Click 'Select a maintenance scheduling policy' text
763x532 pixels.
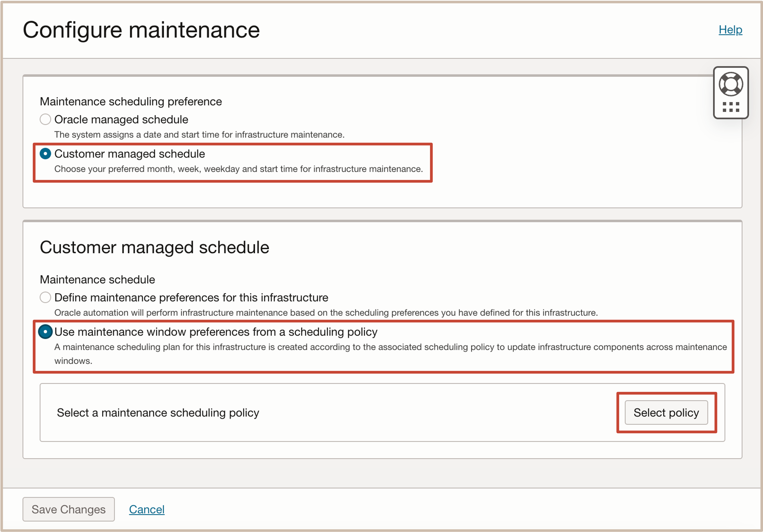(x=158, y=412)
